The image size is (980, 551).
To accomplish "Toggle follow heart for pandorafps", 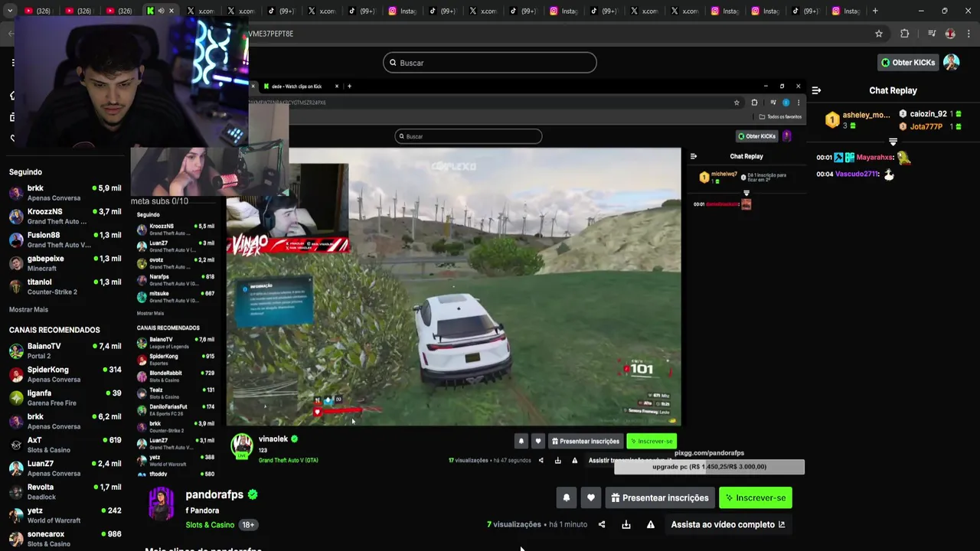I will pos(591,497).
